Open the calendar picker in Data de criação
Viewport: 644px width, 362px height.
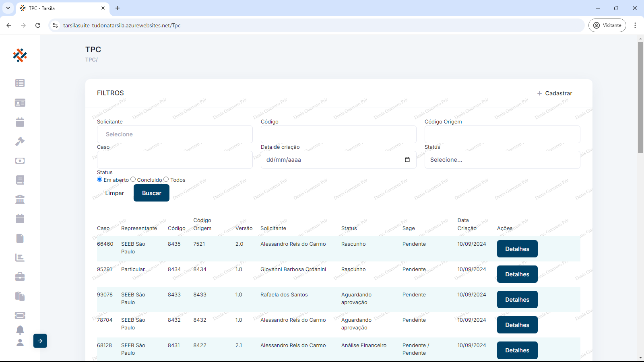click(407, 160)
